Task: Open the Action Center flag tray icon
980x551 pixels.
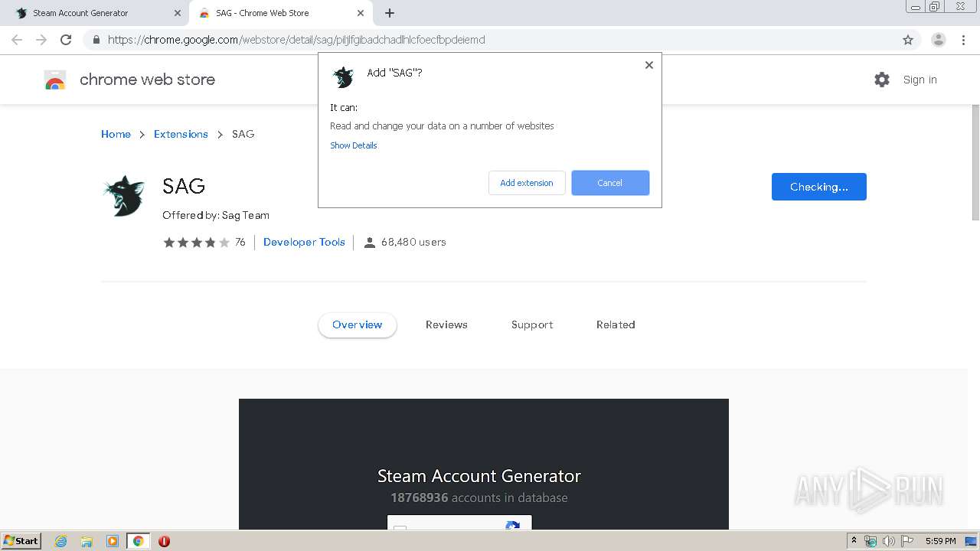Action: (907, 541)
